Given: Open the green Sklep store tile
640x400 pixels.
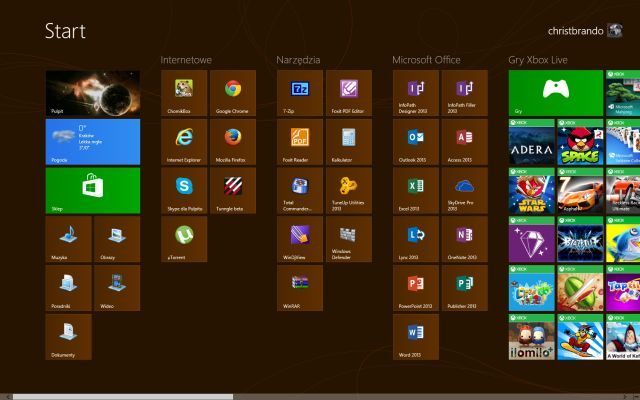Looking at the screenshot, I should pos(92,190).
